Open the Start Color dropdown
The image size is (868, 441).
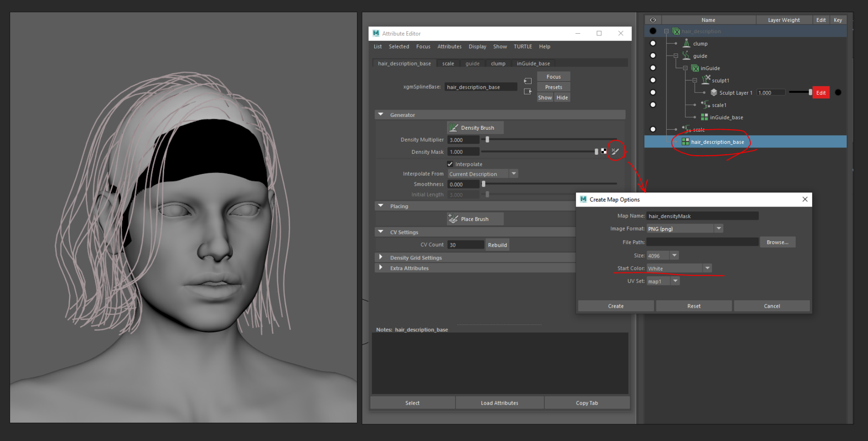[707, 269]
